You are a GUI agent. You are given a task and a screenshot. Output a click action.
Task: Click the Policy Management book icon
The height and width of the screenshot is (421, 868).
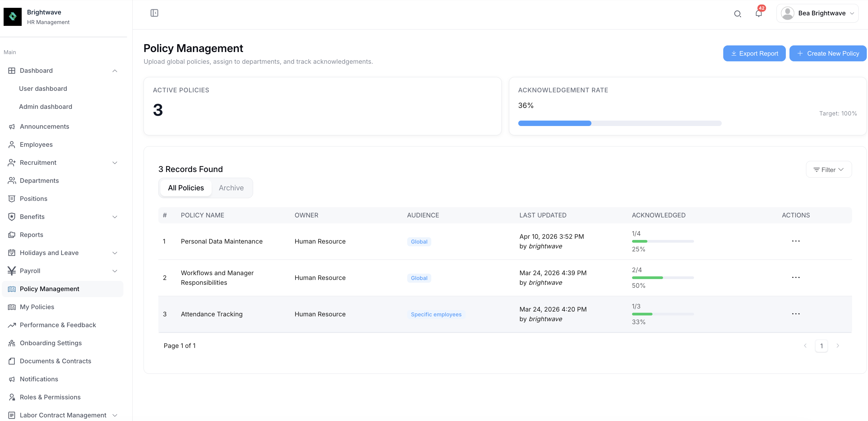point(12,289)
